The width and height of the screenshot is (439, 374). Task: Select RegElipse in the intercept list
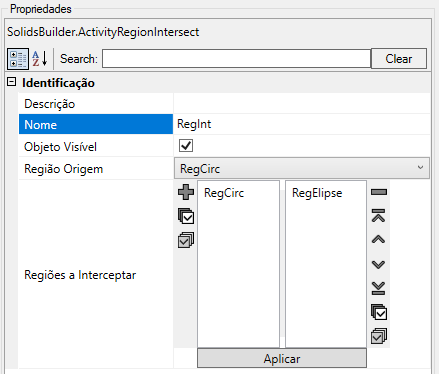317,193
